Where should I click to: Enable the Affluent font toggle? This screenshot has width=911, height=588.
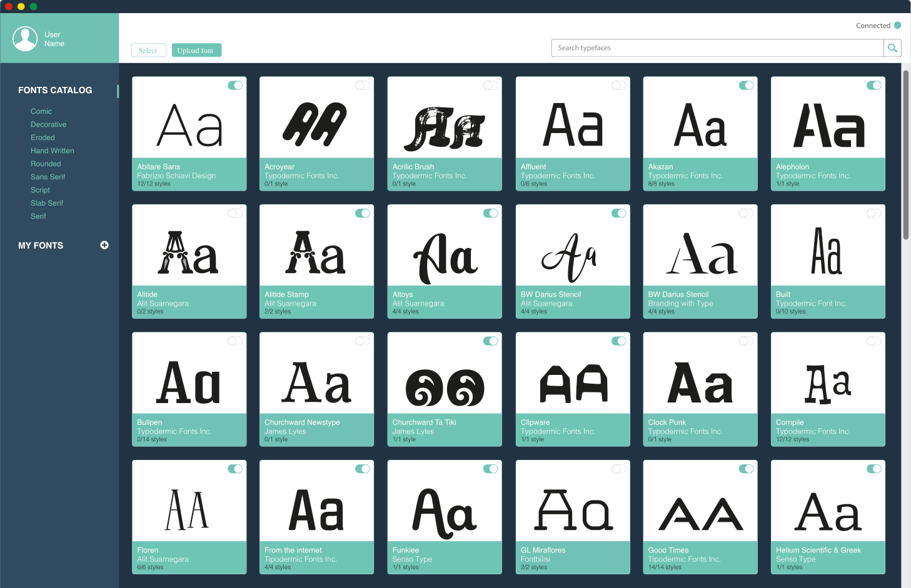[x=619, y=86]
